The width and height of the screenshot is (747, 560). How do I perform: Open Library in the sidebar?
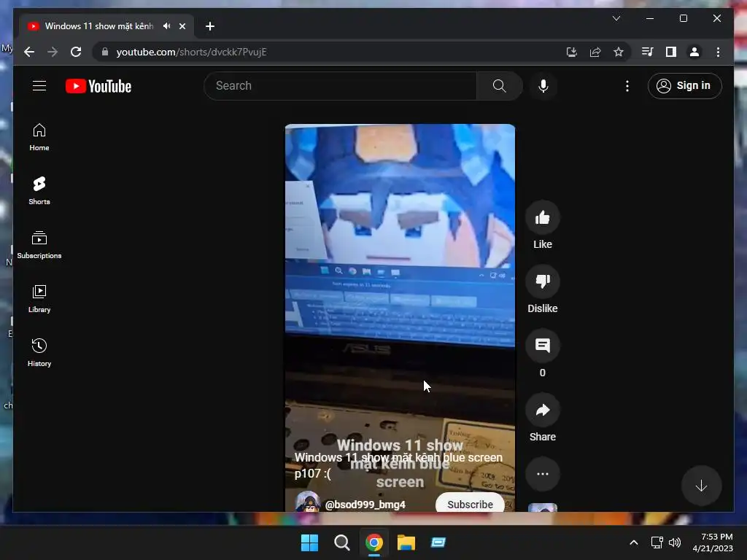coord(39,299)
